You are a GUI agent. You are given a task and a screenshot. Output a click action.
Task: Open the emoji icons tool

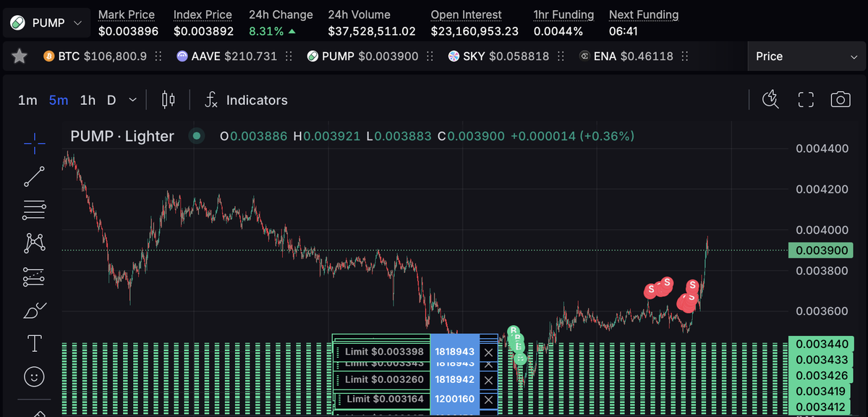click(x=34, y=376)
